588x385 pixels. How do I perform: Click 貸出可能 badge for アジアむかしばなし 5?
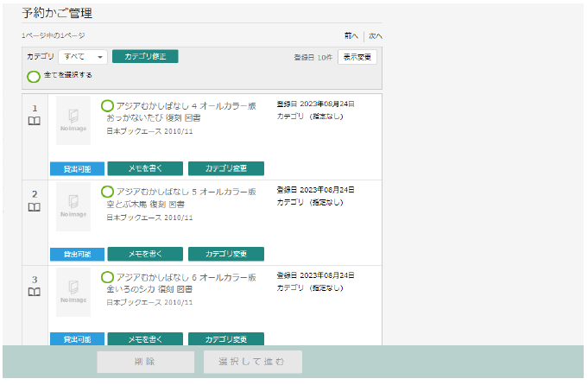[77, 254]
